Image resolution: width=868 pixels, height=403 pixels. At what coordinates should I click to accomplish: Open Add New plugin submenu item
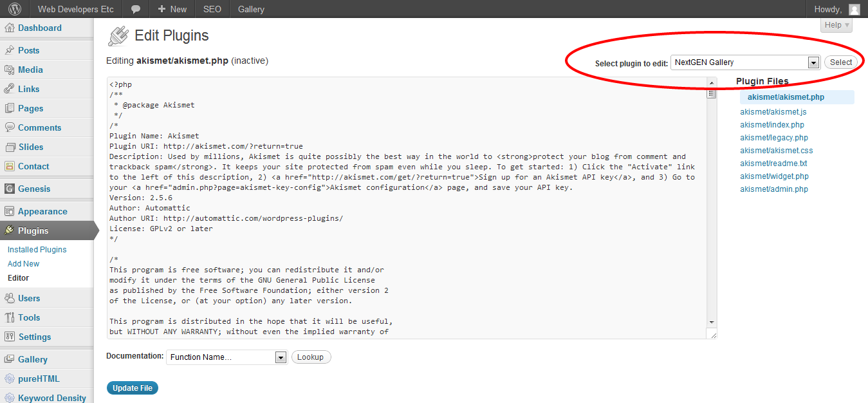click(x=23, y=264)
